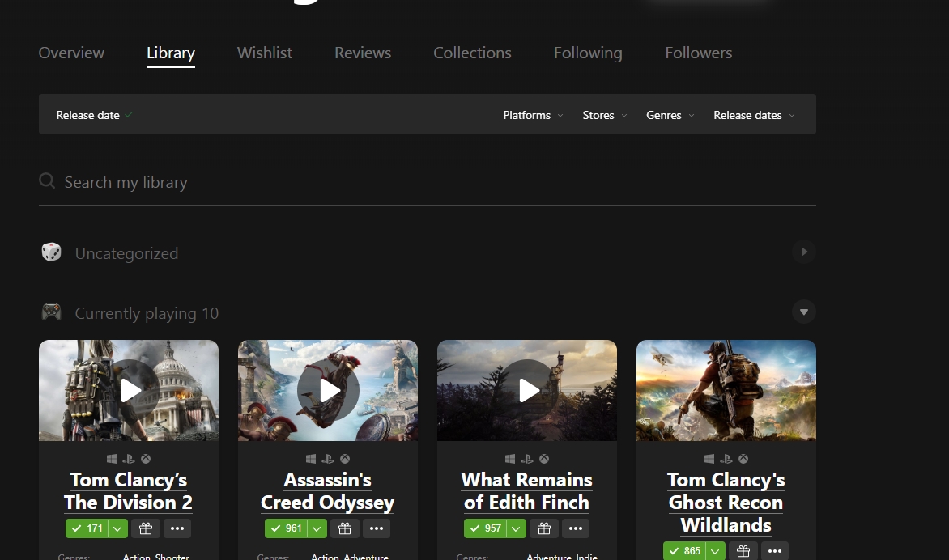
Task: Click the green 865 added button
Action: tap(684, 551)
